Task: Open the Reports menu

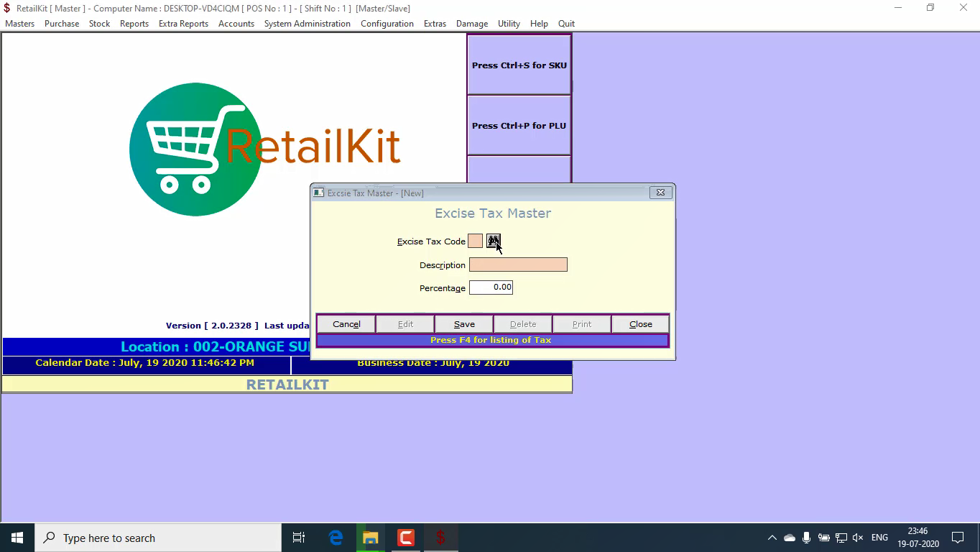Action: [134, 24]
